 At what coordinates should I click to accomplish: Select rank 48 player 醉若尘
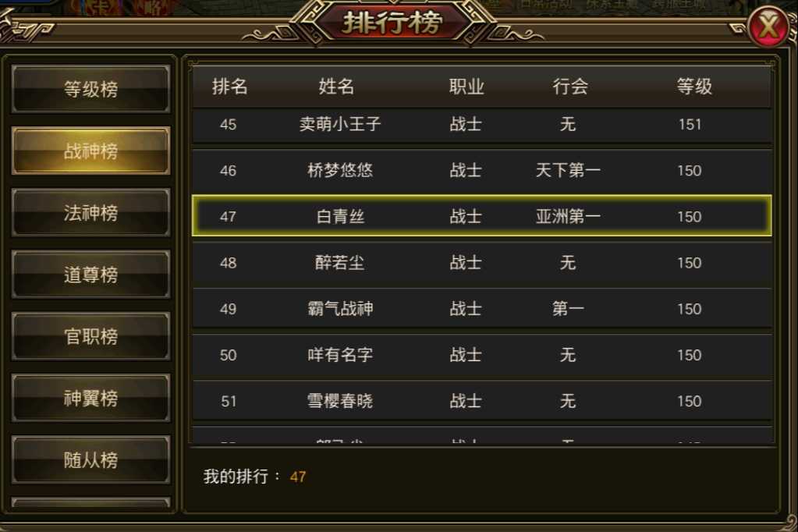481,263
